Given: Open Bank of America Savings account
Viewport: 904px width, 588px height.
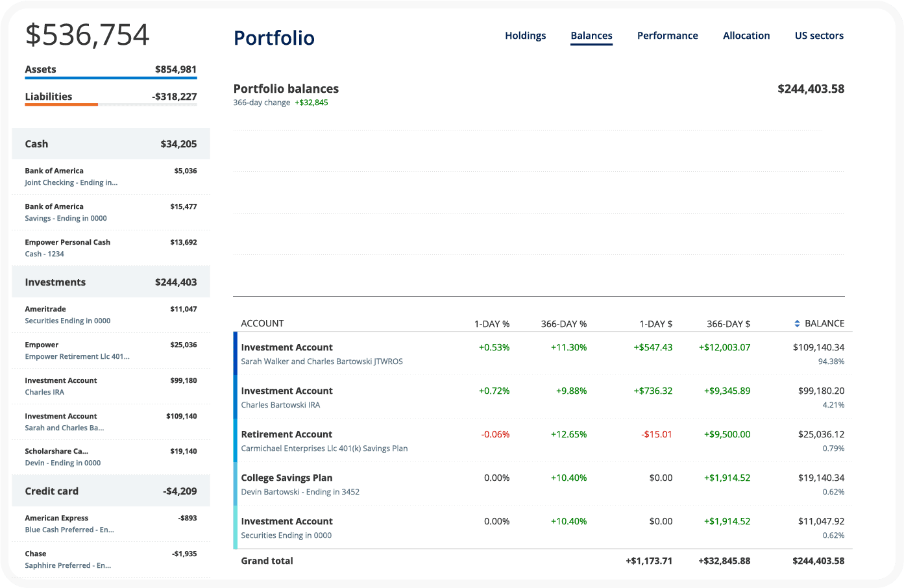Looking at the screenshot, I should click(x=111, y=212).
